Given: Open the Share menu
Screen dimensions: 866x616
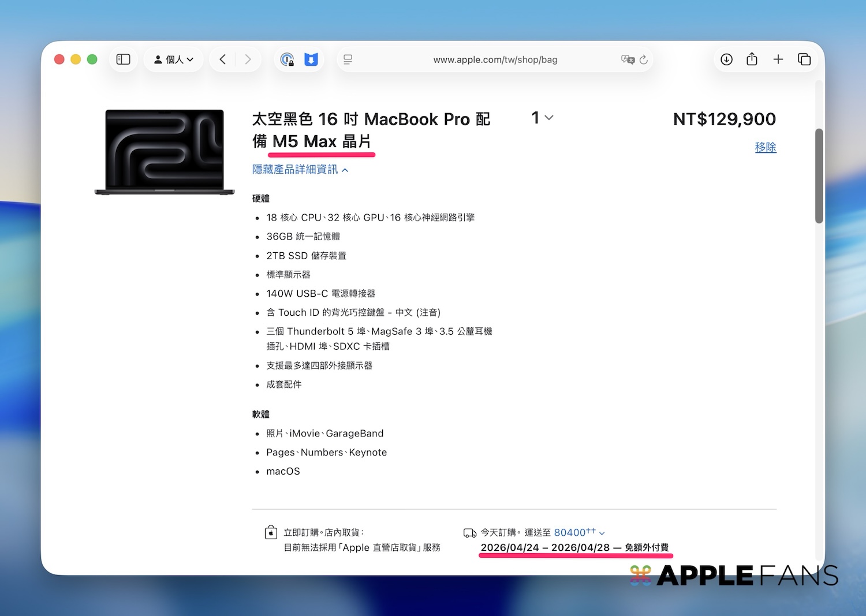Looking at the screenshot, I should 752,59.
